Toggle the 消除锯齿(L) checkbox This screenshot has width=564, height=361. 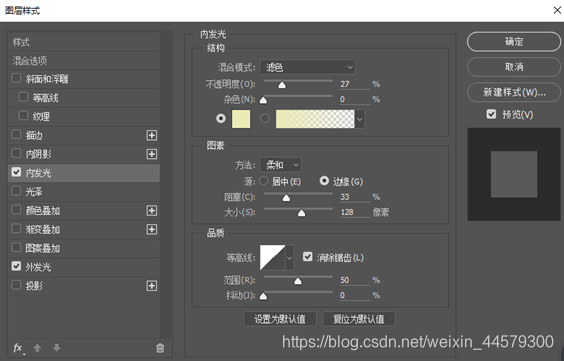click(x=308, y=256)
